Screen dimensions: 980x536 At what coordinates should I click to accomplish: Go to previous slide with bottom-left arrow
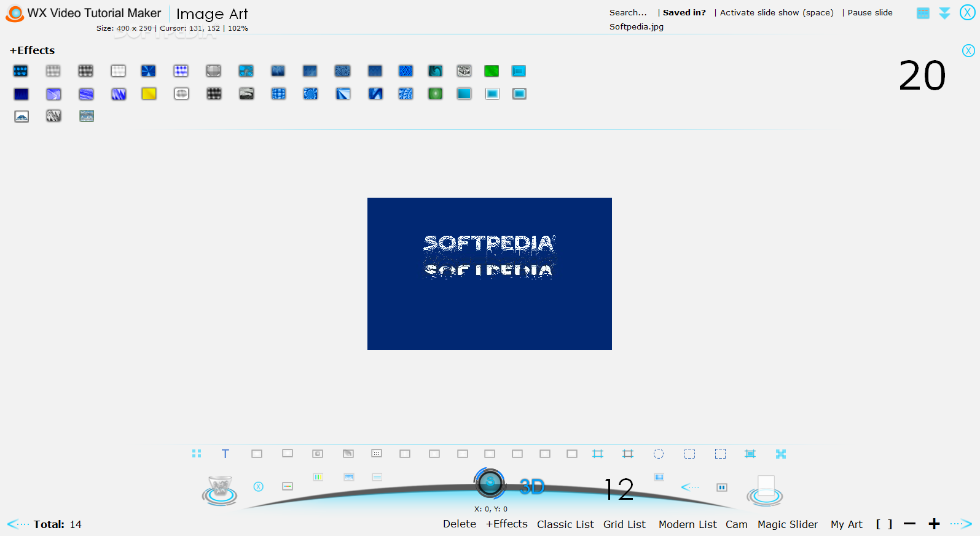coord(18,524)
